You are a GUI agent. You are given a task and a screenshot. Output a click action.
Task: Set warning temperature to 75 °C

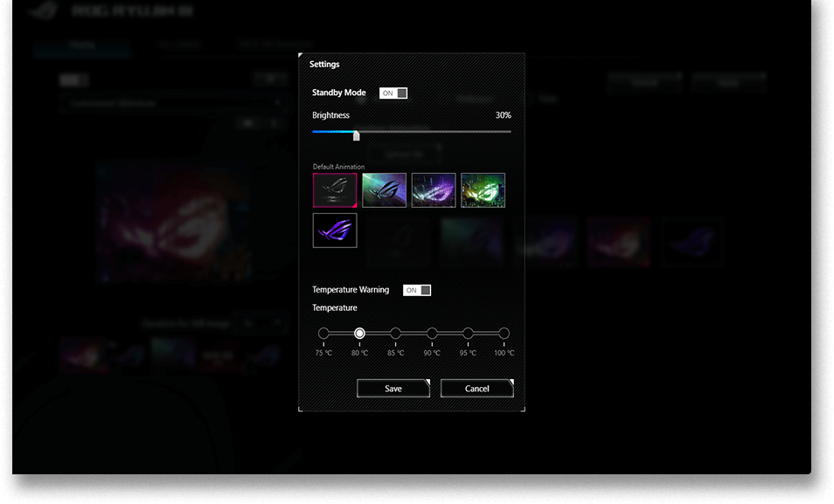(x=323, y=334)
